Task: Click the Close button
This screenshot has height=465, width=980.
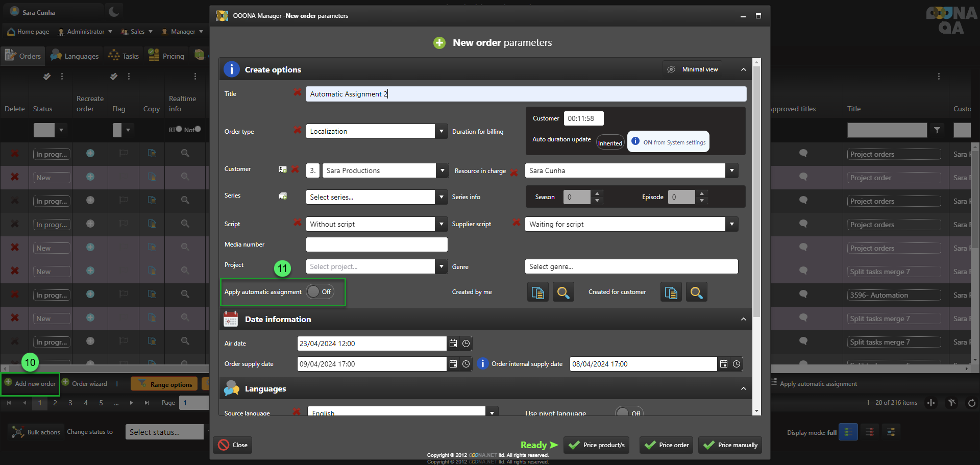Action: (233, 445)
